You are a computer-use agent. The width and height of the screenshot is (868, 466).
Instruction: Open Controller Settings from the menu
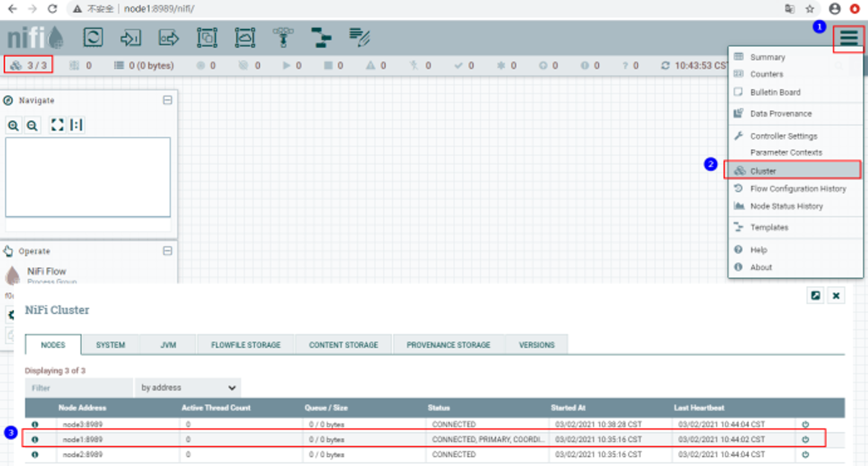(796, 136)
